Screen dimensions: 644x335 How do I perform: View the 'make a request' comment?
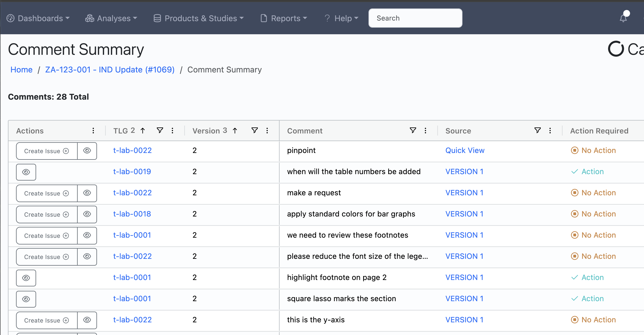[87, 193]
